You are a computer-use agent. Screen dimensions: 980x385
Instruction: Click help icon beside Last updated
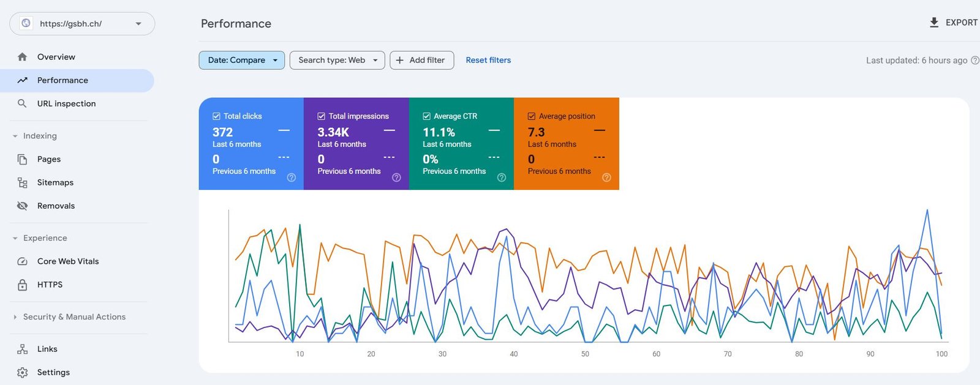[x=975, y=60]
